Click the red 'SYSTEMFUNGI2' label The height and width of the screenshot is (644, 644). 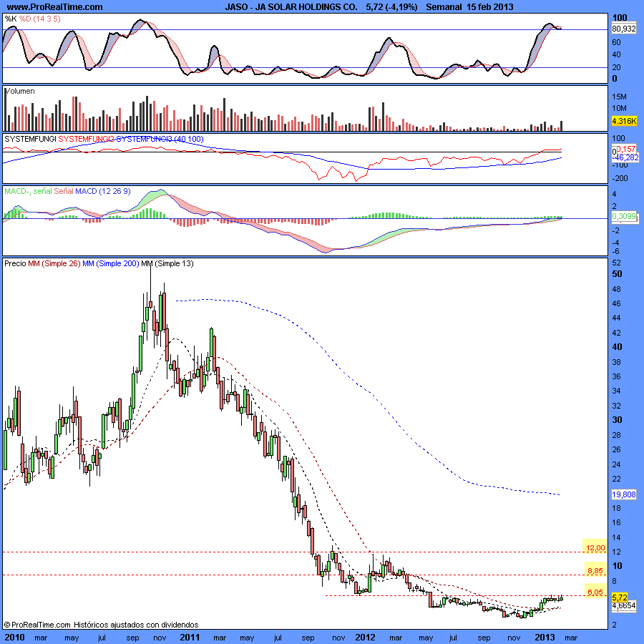(87, 139)
